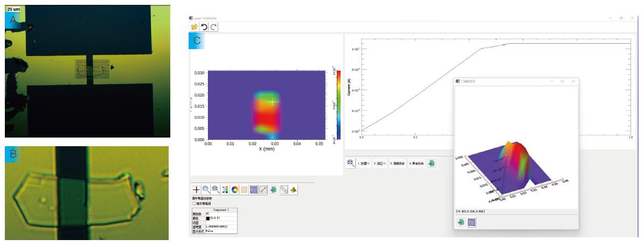Open the 3D surface view icon
644x246 pixels.
tap(293, 190)
